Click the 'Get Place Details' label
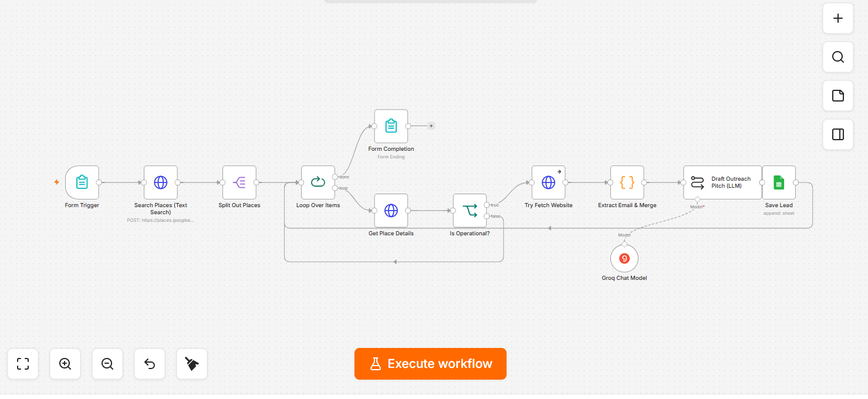868x399 pixels. [x=391, y=233]
